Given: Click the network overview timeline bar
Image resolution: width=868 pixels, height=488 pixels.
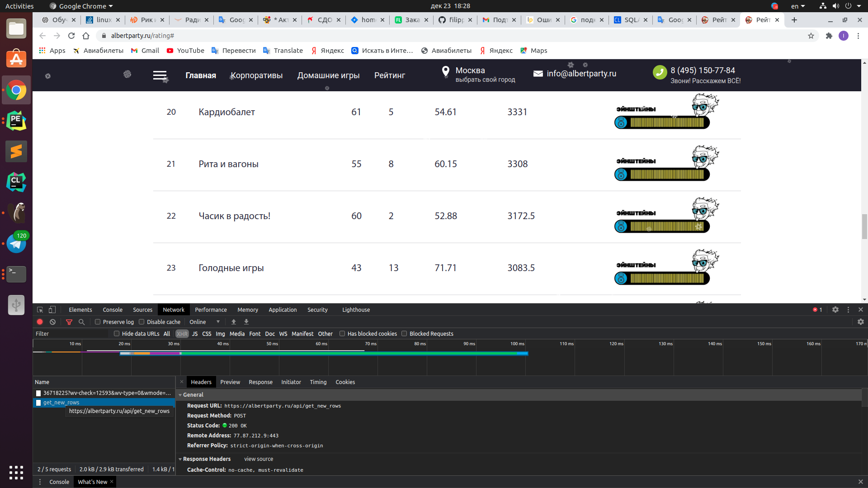Looking at the screenshot, I should point(324,353).
